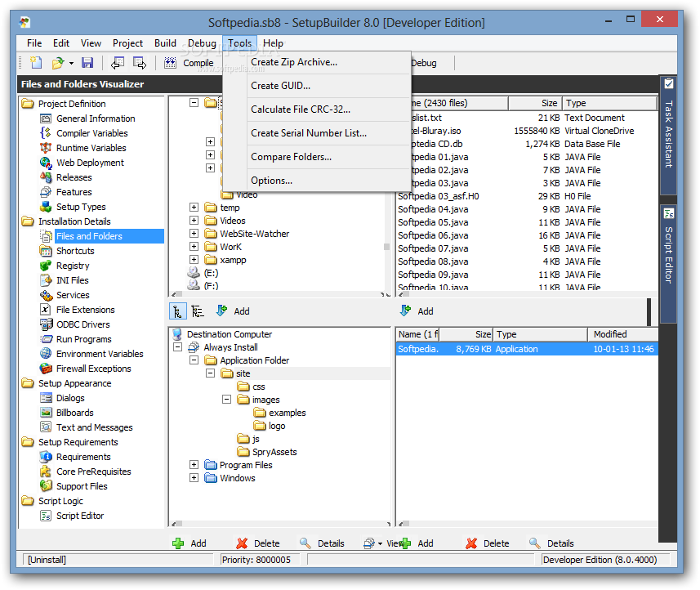Expand the Program Files node
This screenshot has width=700, height=590.
point(194,465)
